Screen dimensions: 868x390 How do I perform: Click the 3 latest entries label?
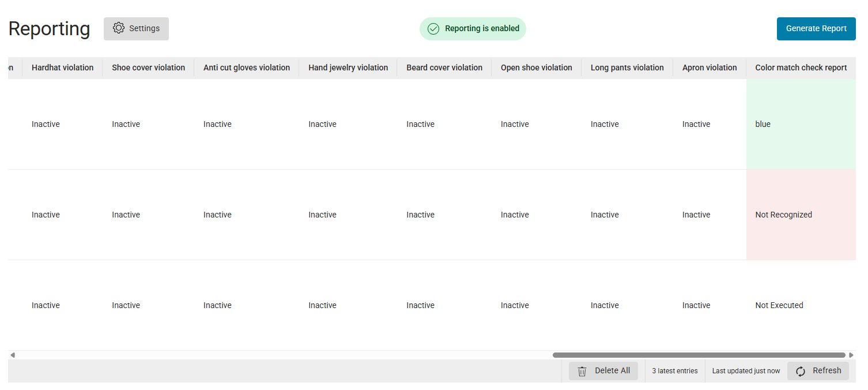point(674,371)
